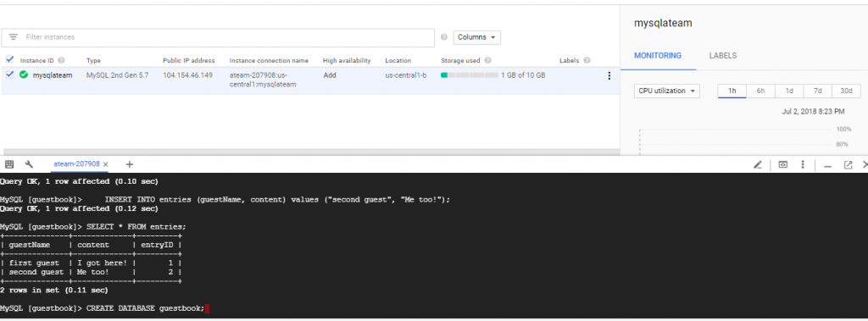Click the storage usage bar for mysqlateam
This screenshot has width=868, height=321.
coord(469,75)
